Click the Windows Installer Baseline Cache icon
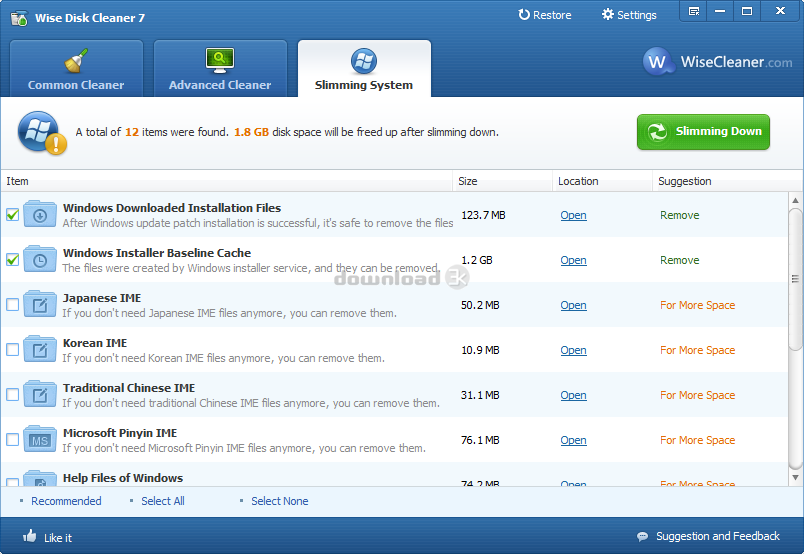The height and width of the screenshot is (554, 804). pos(40,259)
